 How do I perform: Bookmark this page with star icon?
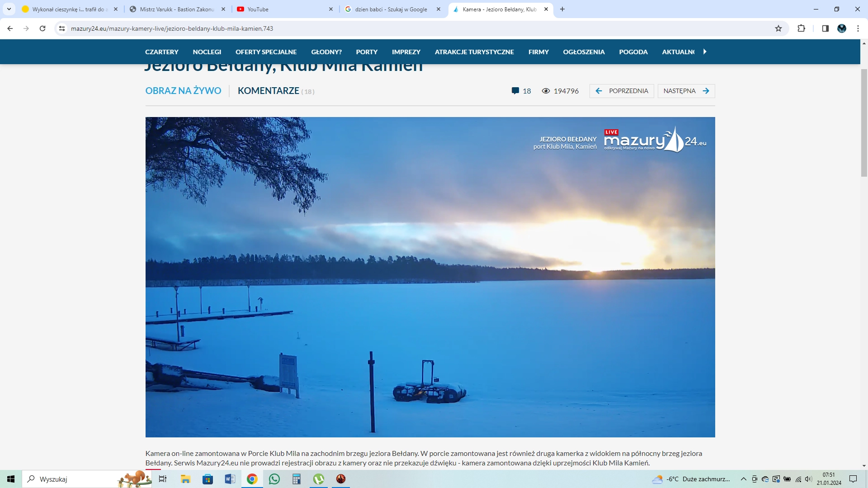[778, 28]
